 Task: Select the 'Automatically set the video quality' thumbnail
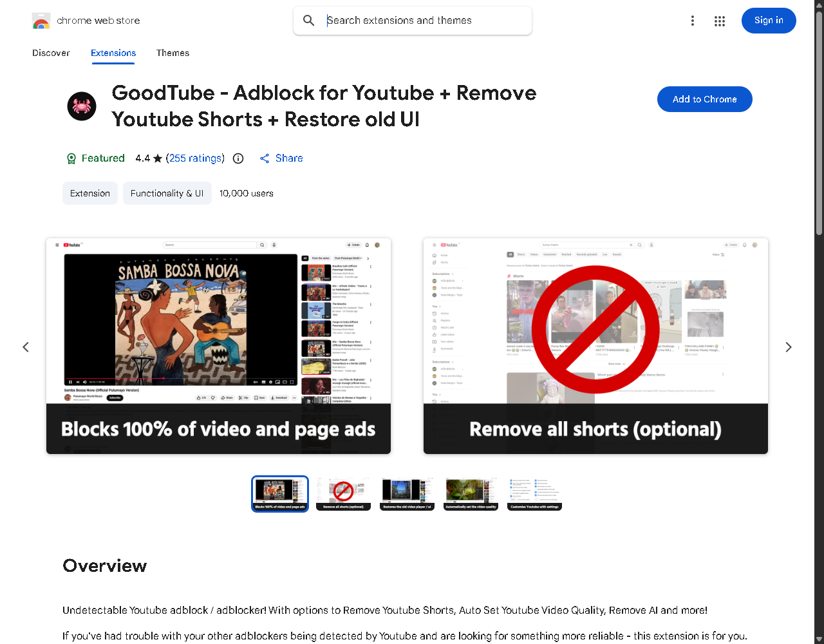tap(471, 494)
